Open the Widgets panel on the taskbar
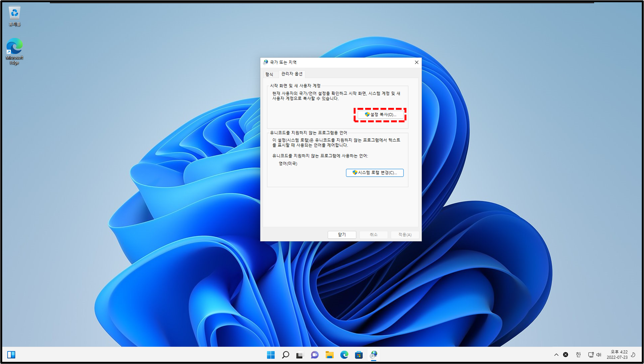The height and width of the screenshot is (364, 644). tap(11, 354)
